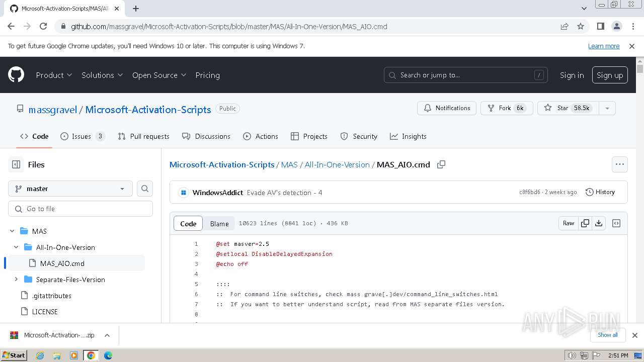
Task: Select the Code file view
Action: tap(188, 224)
